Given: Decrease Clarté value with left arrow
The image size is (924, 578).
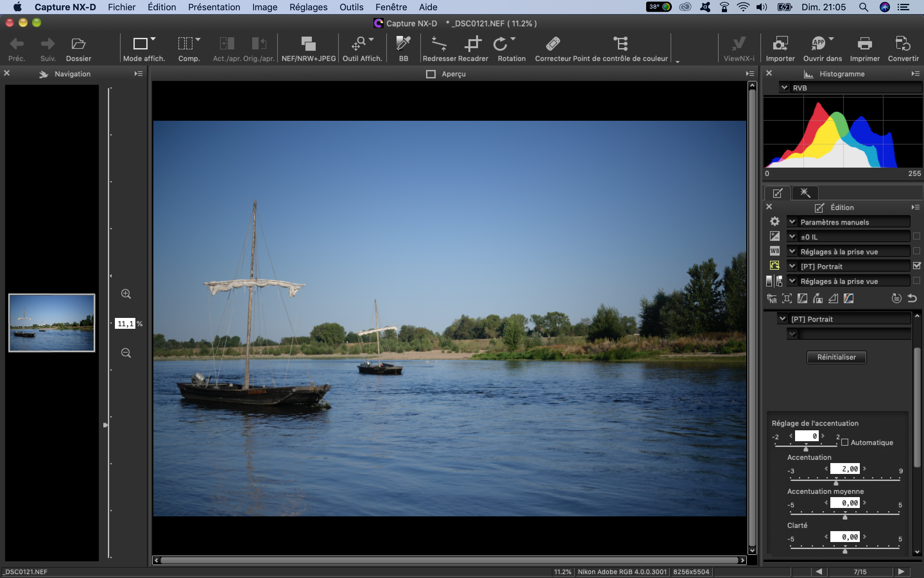Looking at the screenshot, I should click(x=826, y=536).
